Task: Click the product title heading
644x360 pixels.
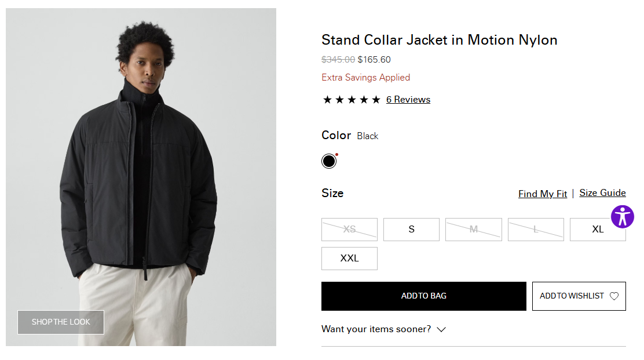Action: [x=439, y=40]
